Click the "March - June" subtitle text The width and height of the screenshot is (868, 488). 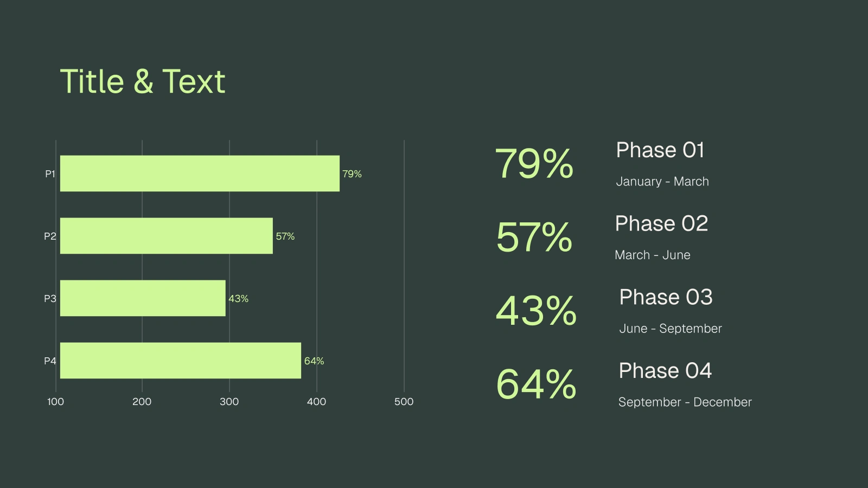(x=653, y=255)
